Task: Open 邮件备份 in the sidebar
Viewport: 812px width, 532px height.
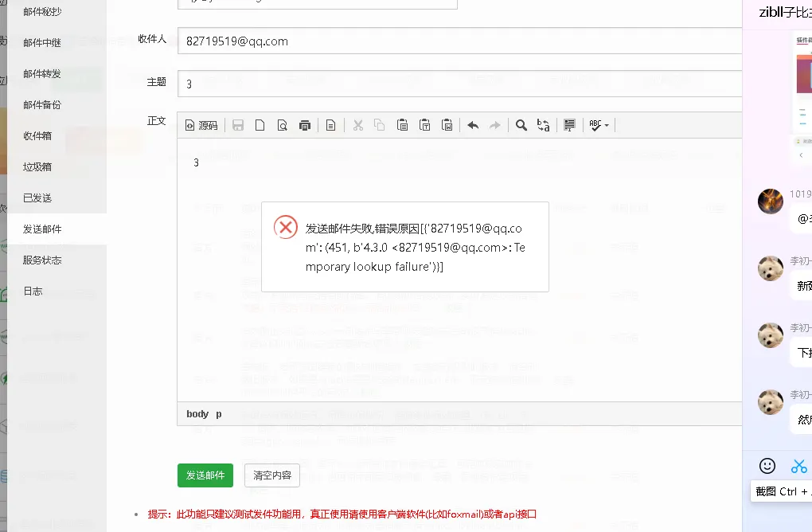Action: pos(42,104)
